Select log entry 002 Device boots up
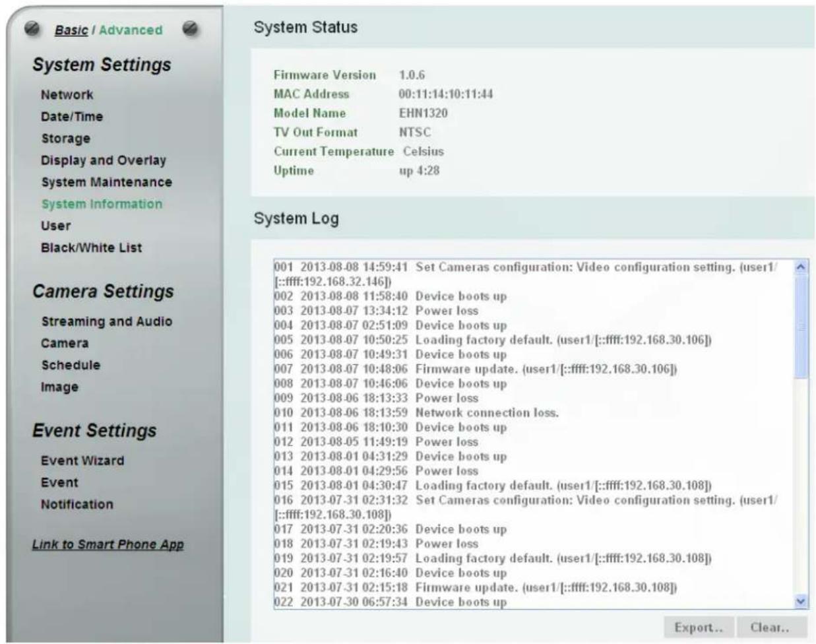This screenshot has width=816, height=644. point(391,296)
